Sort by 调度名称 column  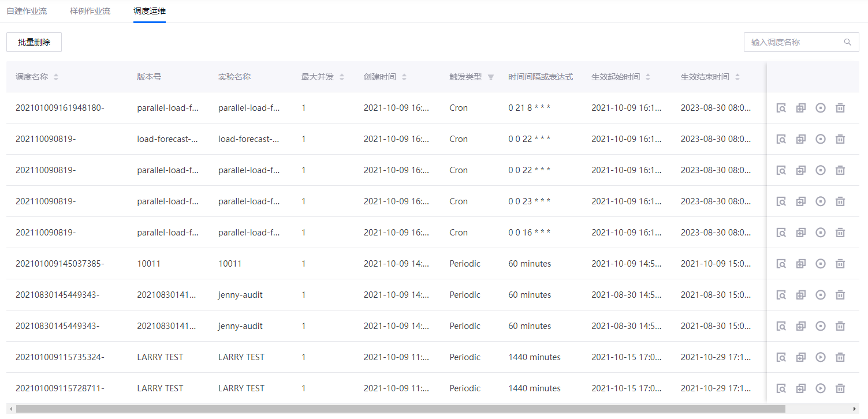click(x=56, y=77)
